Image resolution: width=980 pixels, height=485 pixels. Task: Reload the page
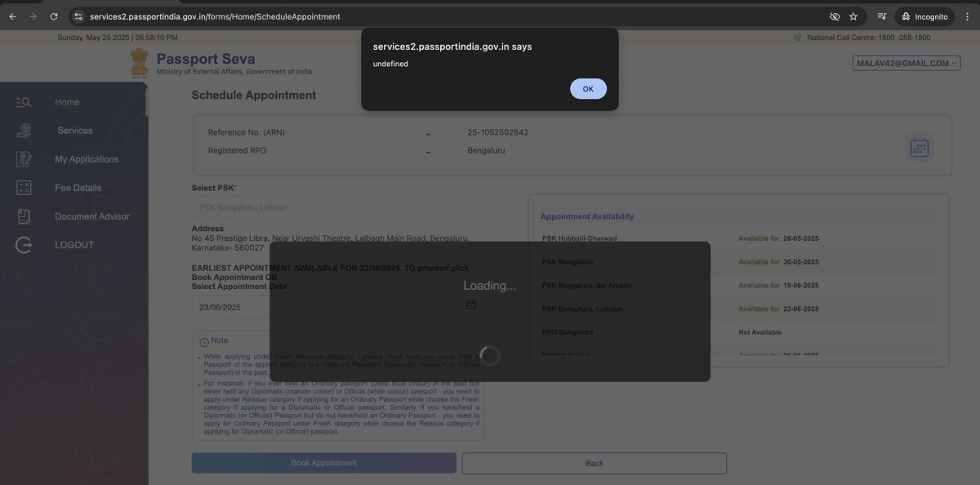[54, 16]
